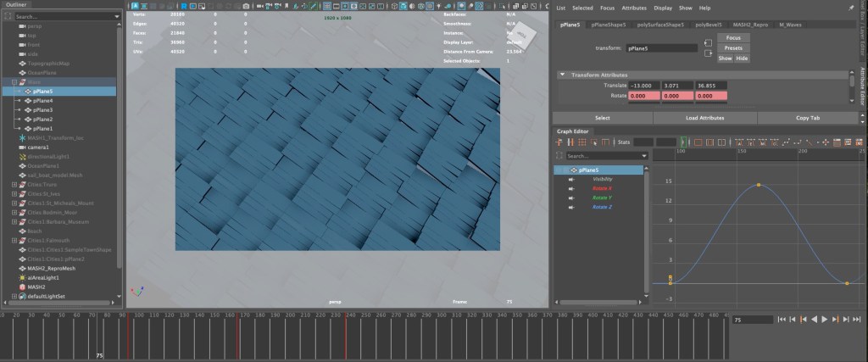Click the Presets button
868x362 pixels.
732,48
